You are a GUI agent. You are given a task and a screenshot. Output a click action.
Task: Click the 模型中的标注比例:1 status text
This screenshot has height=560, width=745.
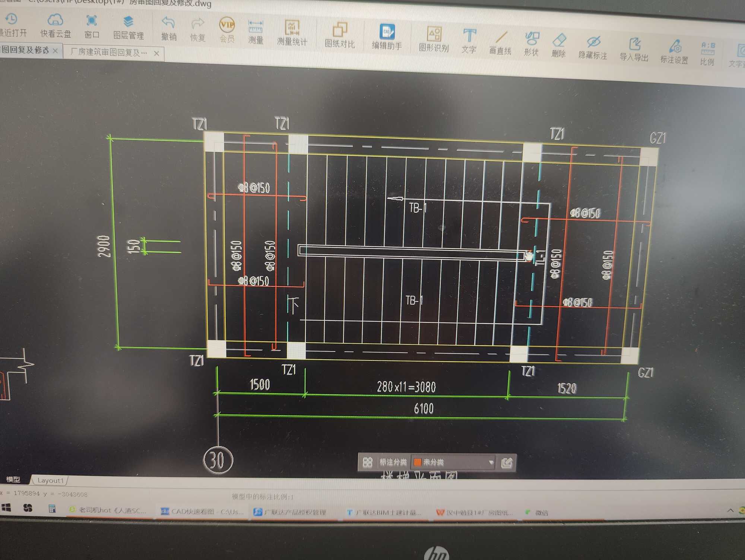point(263,496)
